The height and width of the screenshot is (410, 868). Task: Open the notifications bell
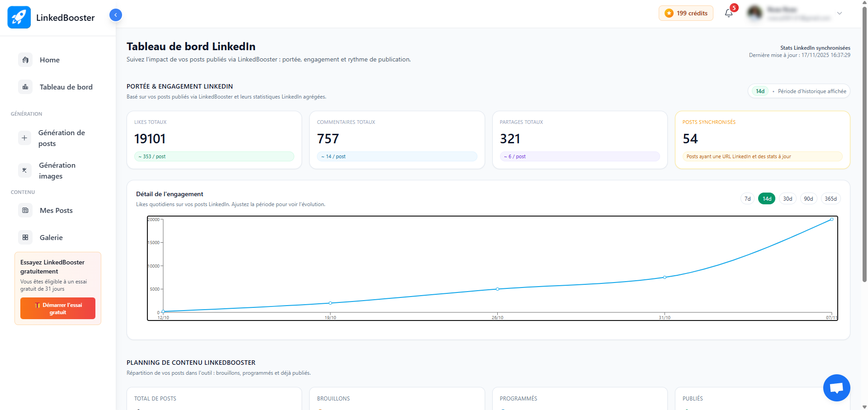click(728, 13)
